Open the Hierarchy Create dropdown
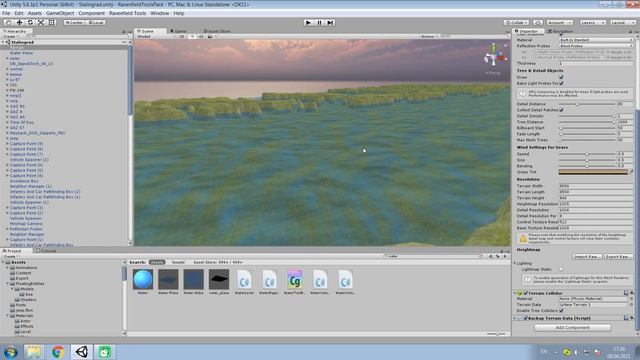This screenshot has height=360, width=640. pos(10,36)
